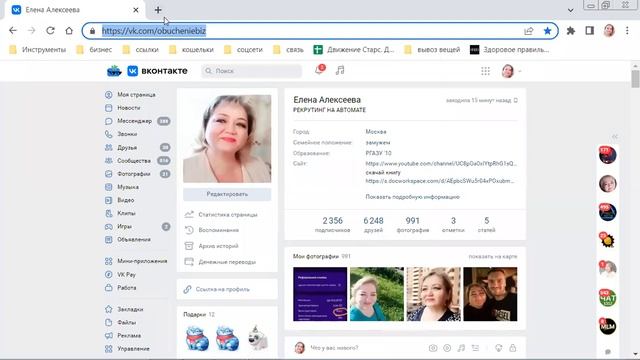This screenshot has height=360, width=640.
Task: Open Закладки in the sidebar
Action: click(130, 309)
